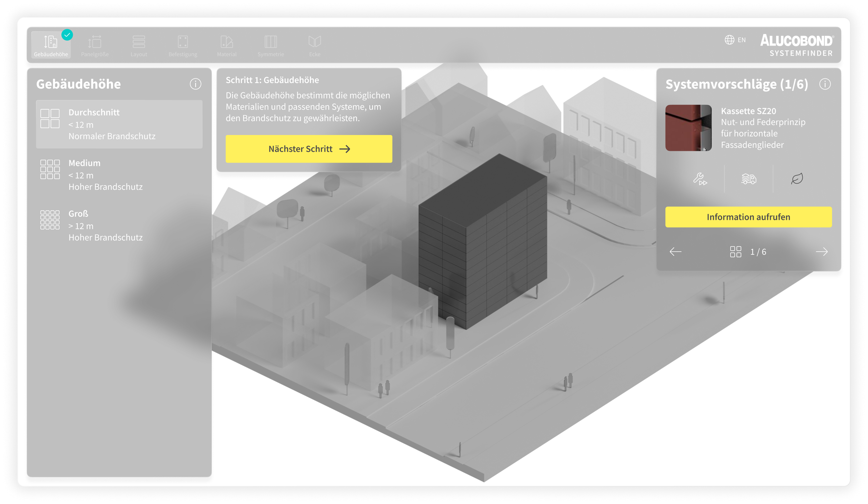
Task: Switch language with the EN globe selector
Action: point(735,40)
